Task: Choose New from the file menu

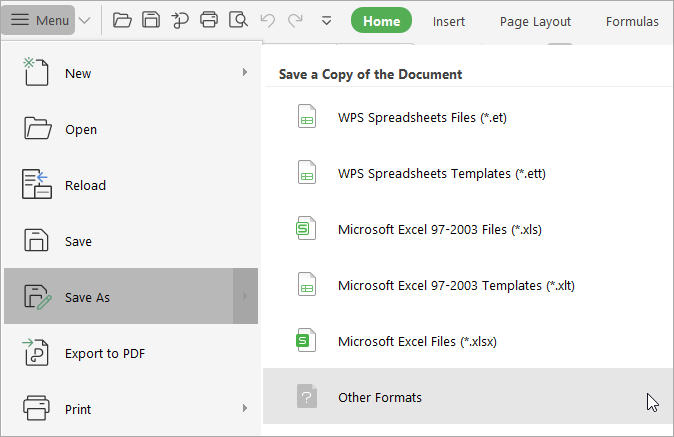Action: (x=131, y=73)
